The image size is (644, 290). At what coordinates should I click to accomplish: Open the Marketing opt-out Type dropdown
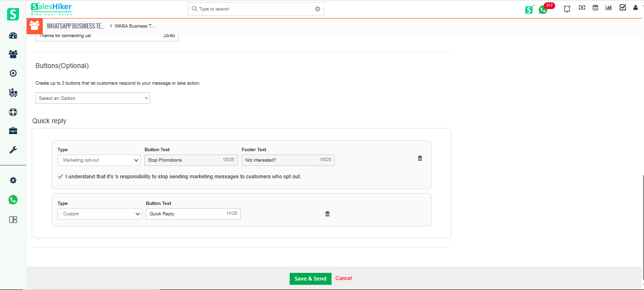pyautogui.click(x=99, y=160)
